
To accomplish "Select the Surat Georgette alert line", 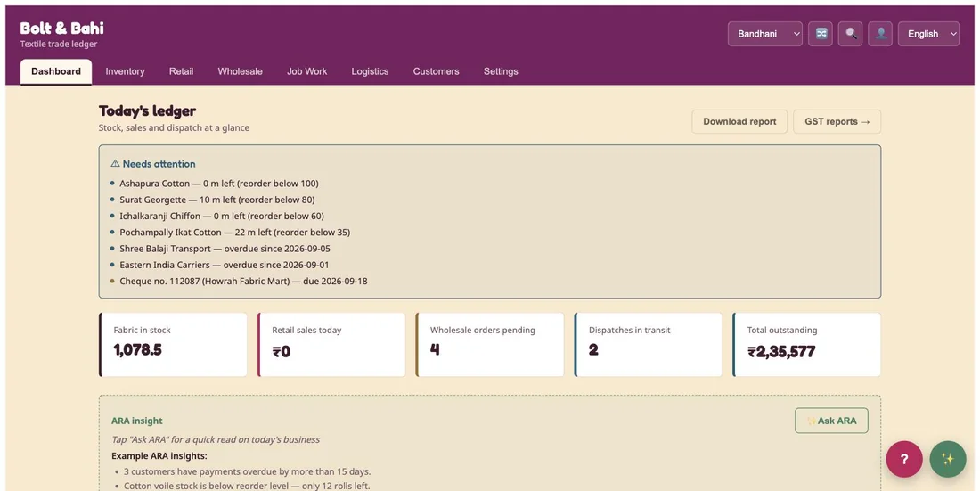I will (216, 200).
